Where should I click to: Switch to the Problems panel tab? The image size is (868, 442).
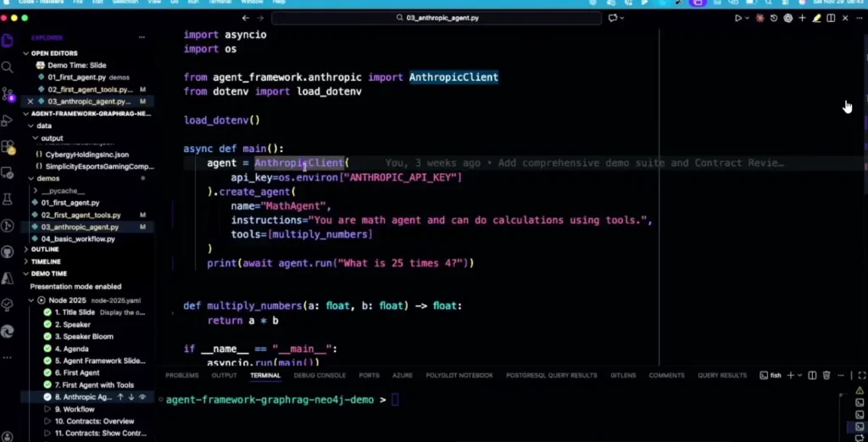click(181, 375)
